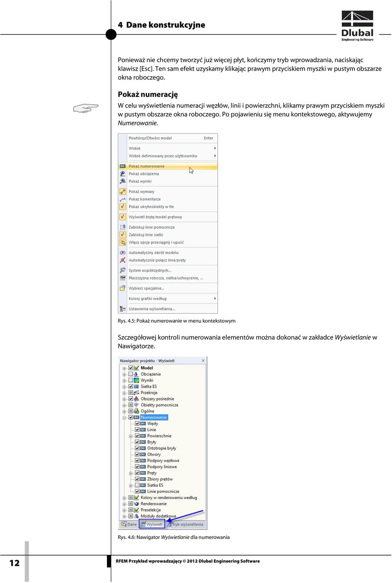Toggle the Model checkbox
The image size is (392, 583).
(131, 368)
